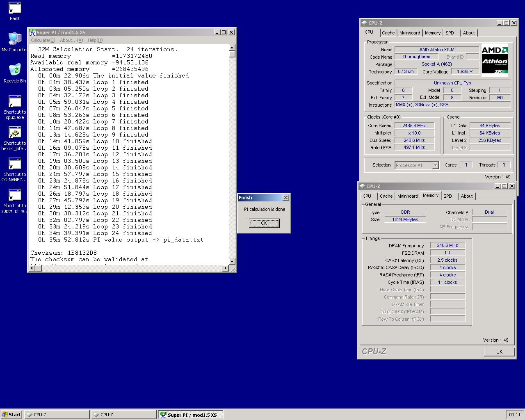Minimize the top CPU-Z window

click(500, 23)
